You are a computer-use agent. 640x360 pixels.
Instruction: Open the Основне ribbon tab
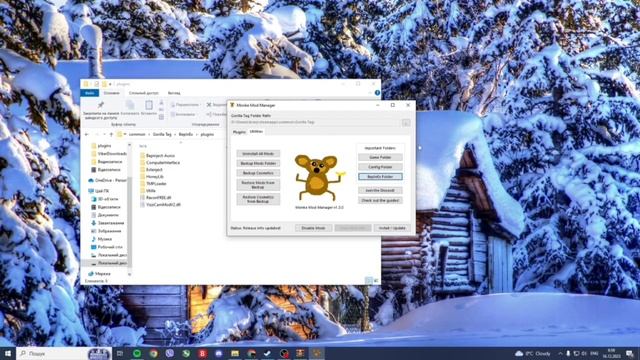[111, 93]
